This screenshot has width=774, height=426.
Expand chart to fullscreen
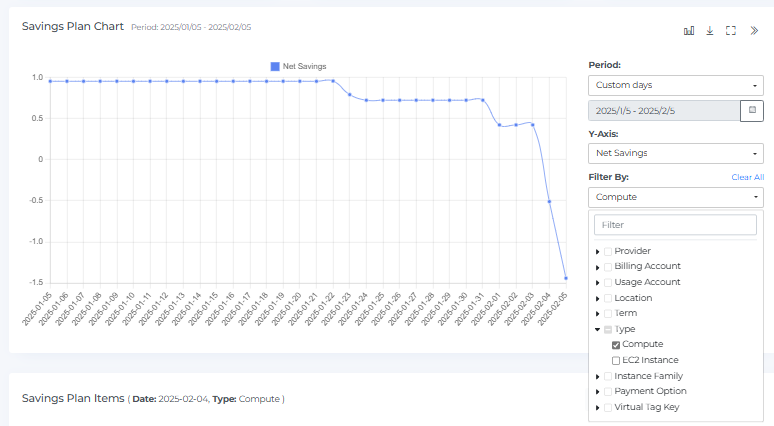(x=731, y=30)
